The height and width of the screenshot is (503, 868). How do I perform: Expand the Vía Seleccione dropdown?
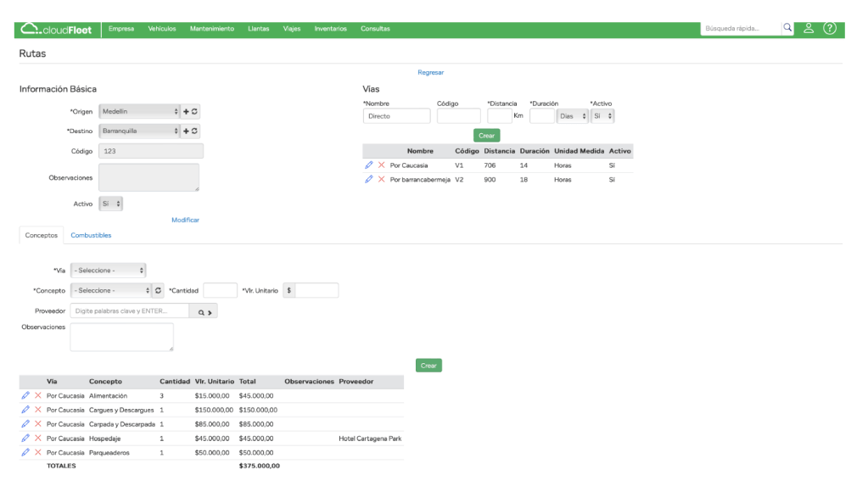tap(108, 271)
